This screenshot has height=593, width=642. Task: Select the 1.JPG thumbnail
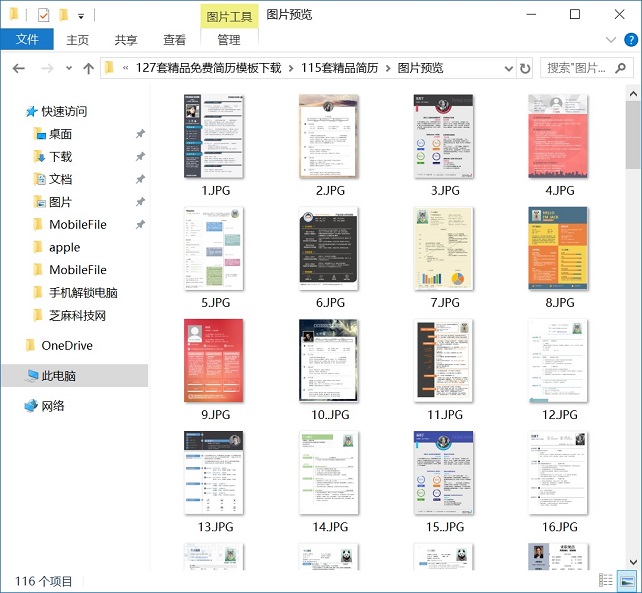point(214,136)
